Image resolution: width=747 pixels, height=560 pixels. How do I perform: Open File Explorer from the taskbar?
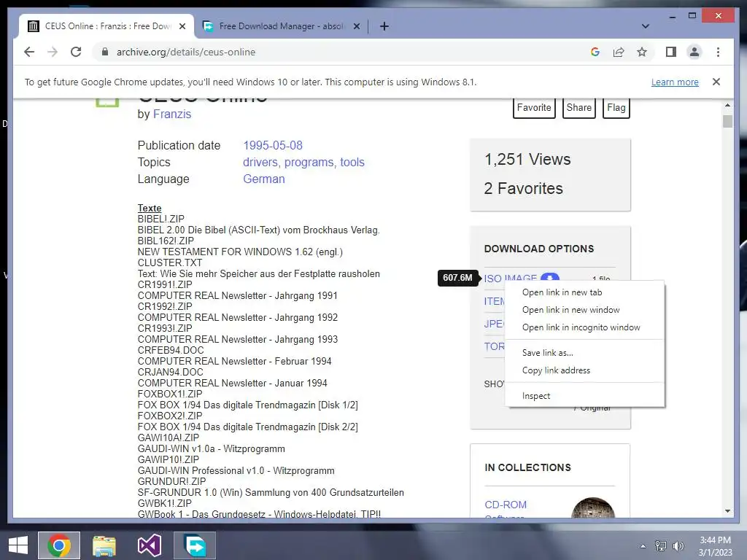click(x=104, y=545)
